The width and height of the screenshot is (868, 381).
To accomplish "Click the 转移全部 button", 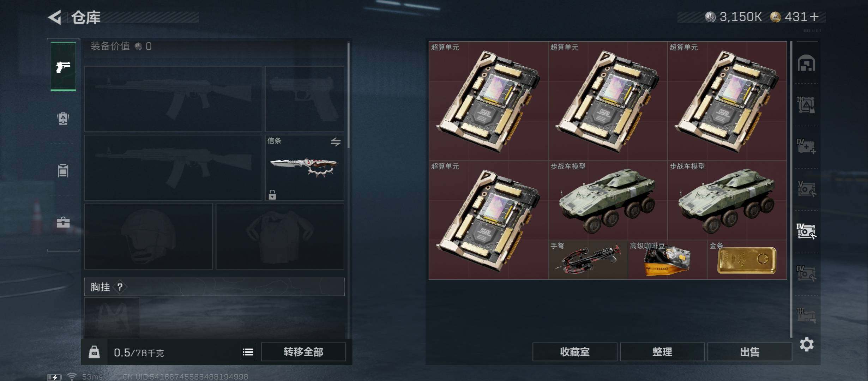I will click(x=303, y=352).
